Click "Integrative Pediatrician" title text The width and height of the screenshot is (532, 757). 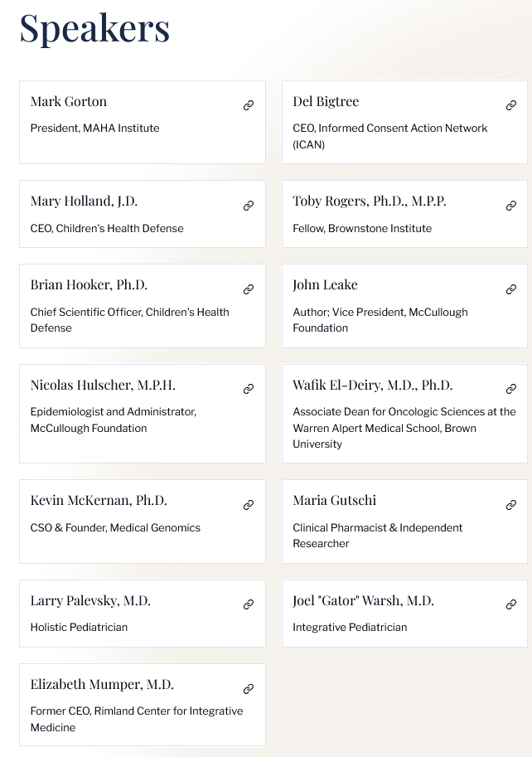(350, 628)
